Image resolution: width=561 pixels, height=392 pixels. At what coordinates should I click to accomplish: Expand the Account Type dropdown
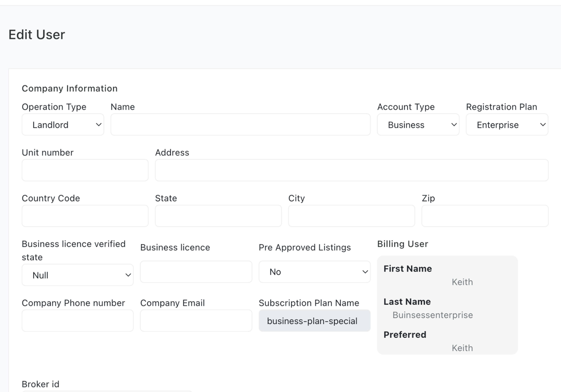pyautogui.click(x=418, y=125)
